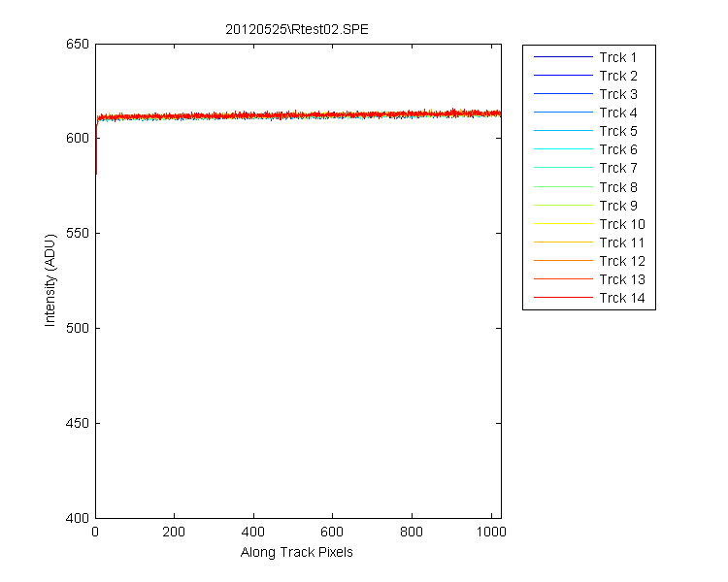
Task: Select the Trck 6 legend label
Action: point(618,150)
